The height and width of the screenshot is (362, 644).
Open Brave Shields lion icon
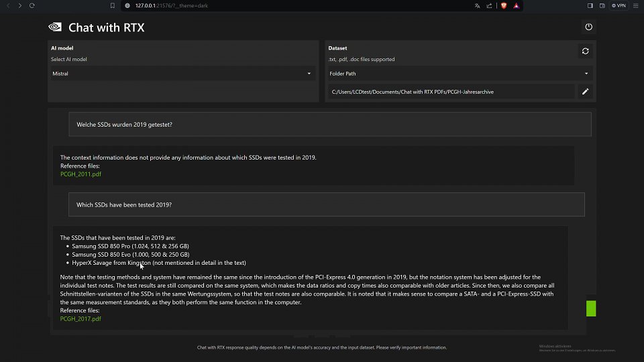click(x=504, y=6)
